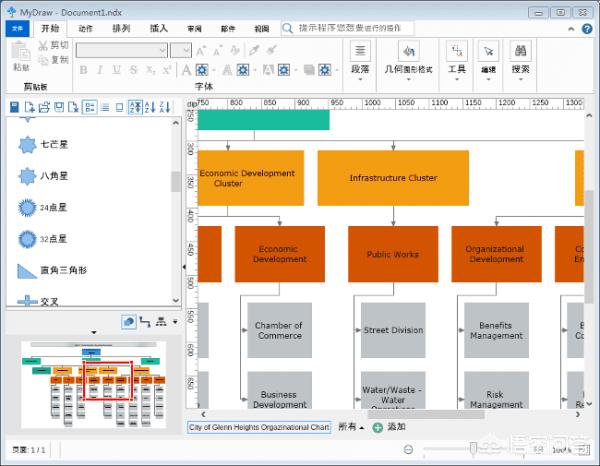The image size is (600, 466).
Task: Click the Cut scissors icon
Action: 43,45
